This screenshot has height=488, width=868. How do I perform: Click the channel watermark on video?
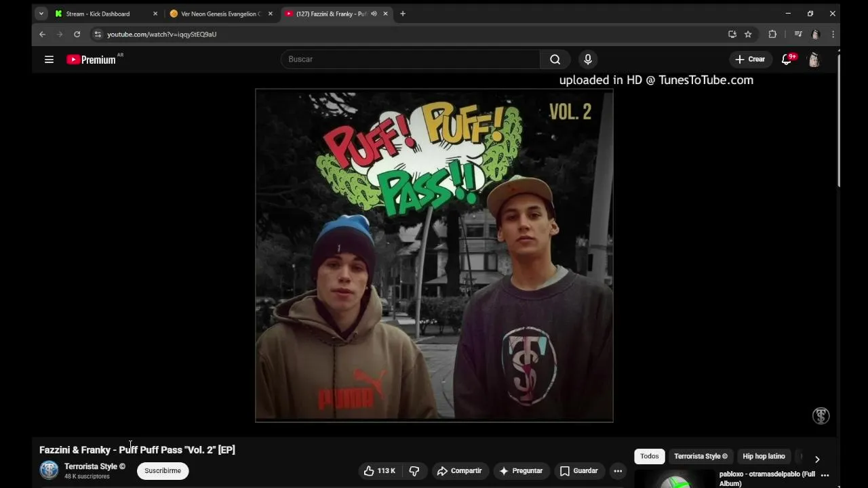[x=821, y=415]
